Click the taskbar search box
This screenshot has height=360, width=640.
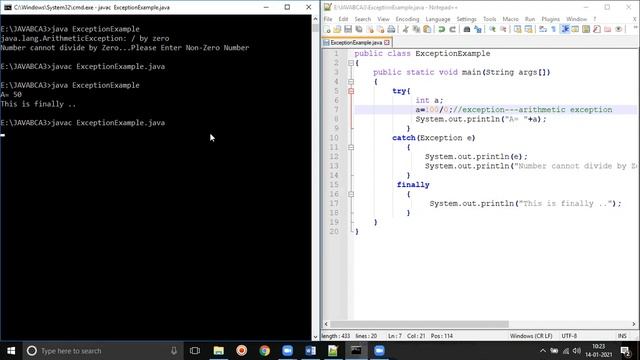click(102, 351)
